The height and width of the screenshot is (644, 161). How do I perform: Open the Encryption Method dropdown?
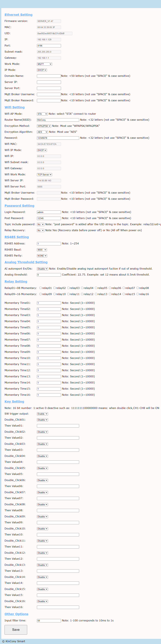click(x=44, y=126)
